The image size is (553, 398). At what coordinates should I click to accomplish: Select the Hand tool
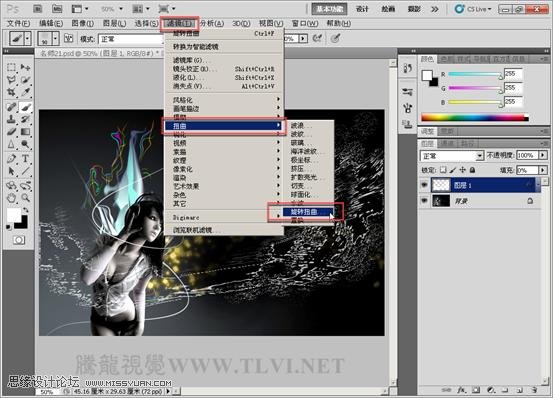11,198
